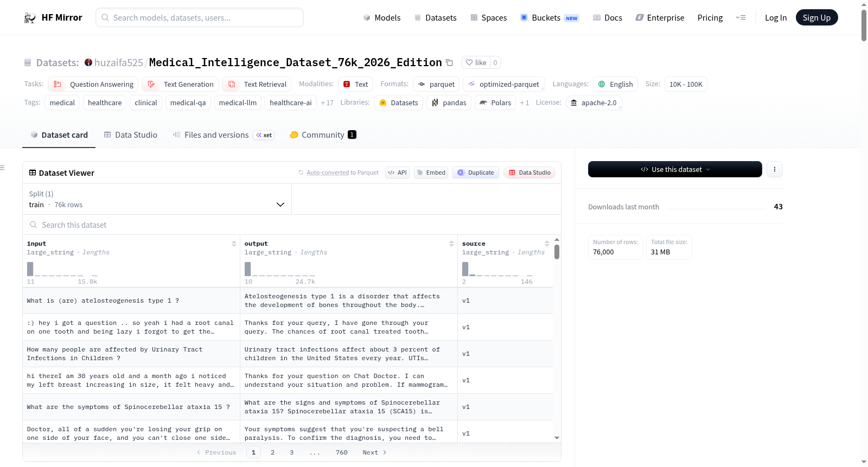Click the HF Mirror logo icon
868x467 pixels.
(x=30, y=18)
